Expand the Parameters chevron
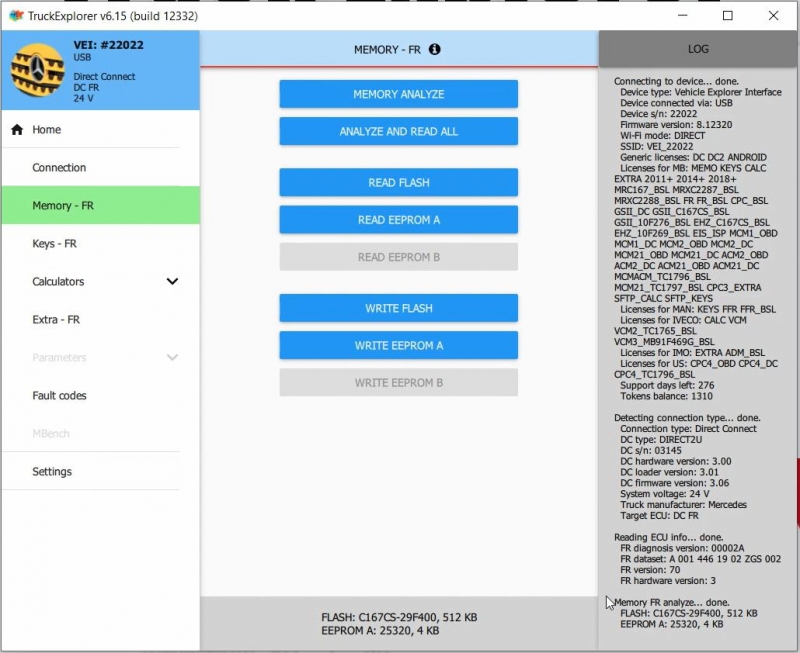Image resolution: width=800 pixels, height=653 pixels. 172,357
